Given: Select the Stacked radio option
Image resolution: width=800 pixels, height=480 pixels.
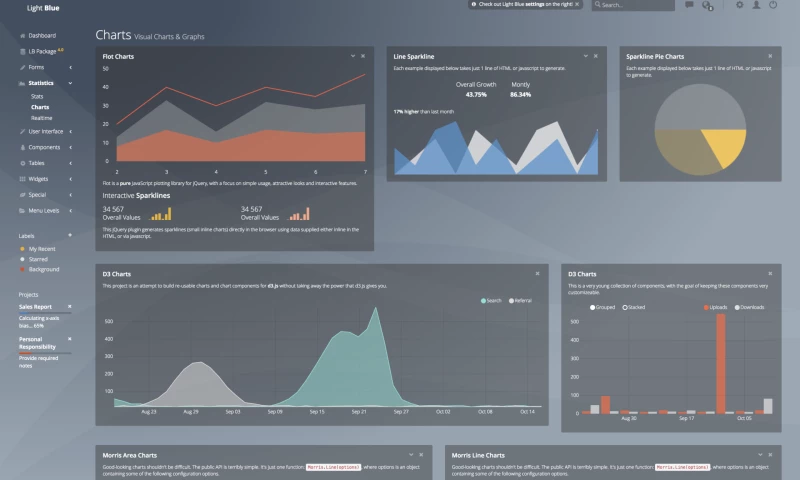Looking at the screenshot, I should click(x=625, y=307).
